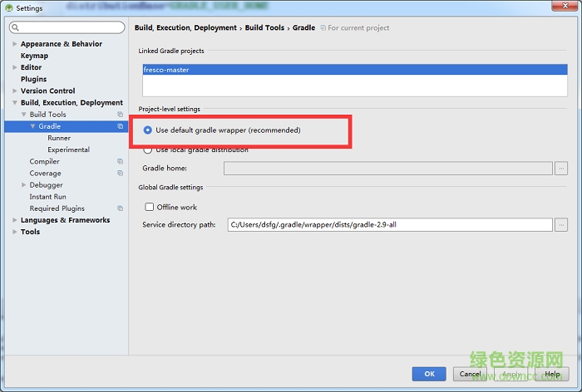Click the For current project icon in breadcrumb
This screenshot has height=392, width=582.
point(323,27)
